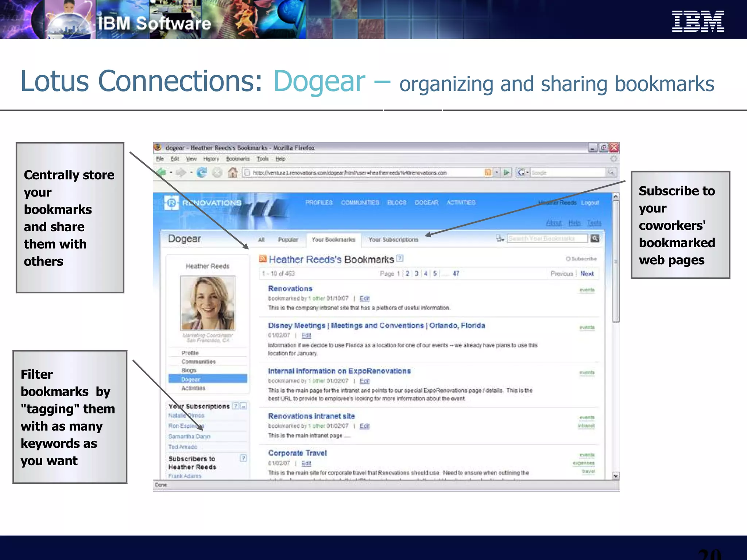This screenshot has height=560, width=747.
Task: Click the Firefox Back arrow button
Action: 161,172
